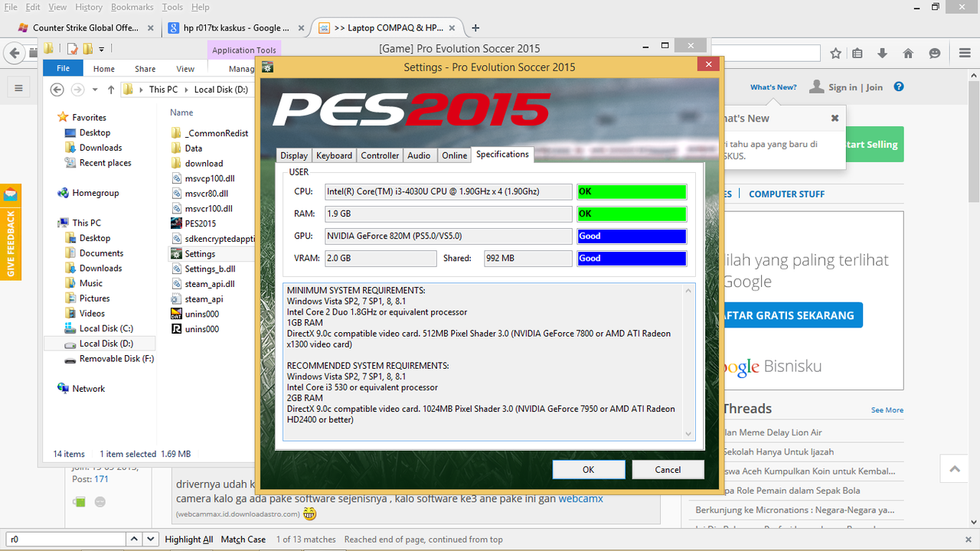
Task: Click the browser home icon
Action: 908,54
